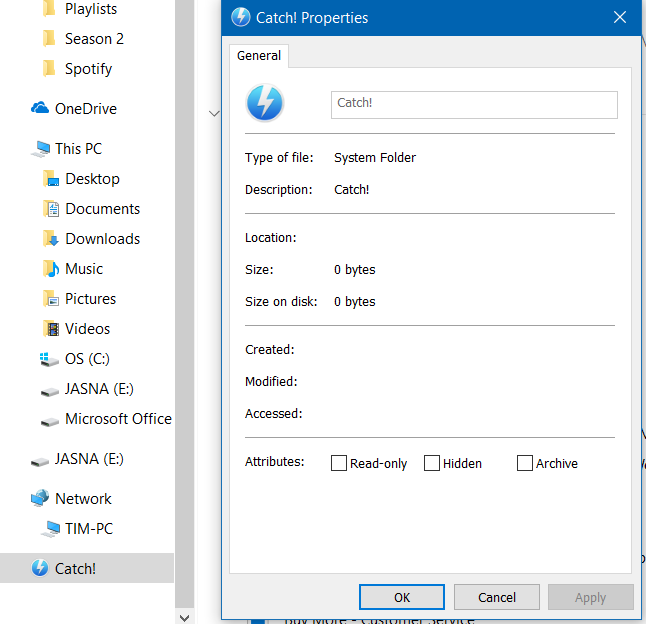Enable the Read-only attribute checkbox
This screenshot has height=624, width=646.
pyautogui.click(x=339, y=463)
